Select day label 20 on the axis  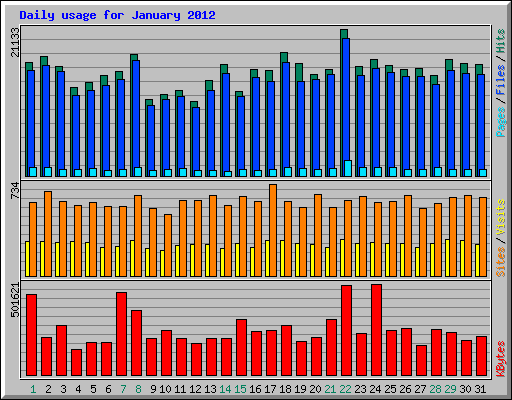[x=315, y=389]
